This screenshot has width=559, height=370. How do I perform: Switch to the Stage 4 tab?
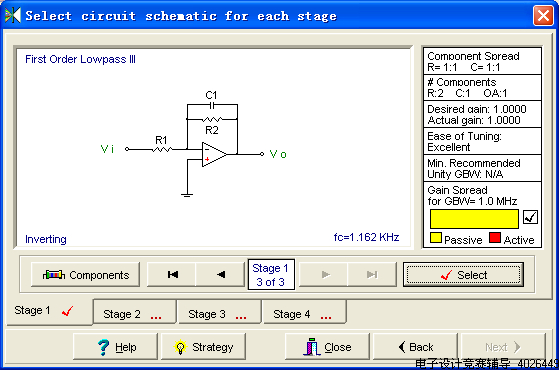click(x=304, y=313)
